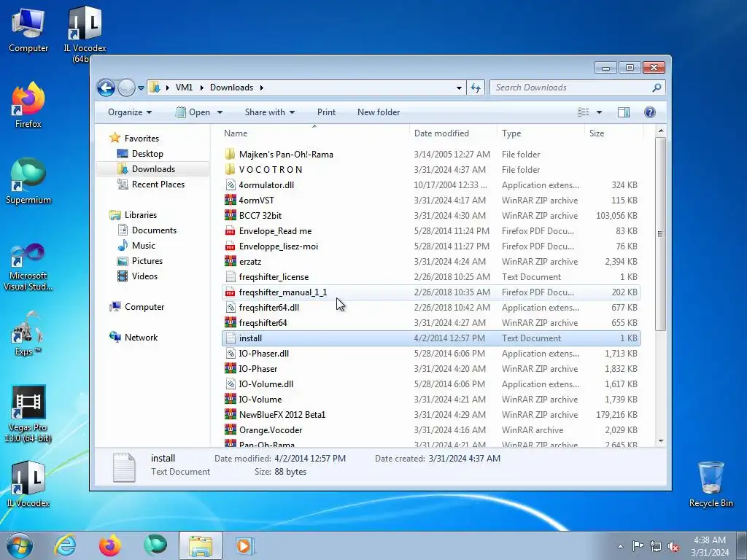Click the muted volume tray icon
This screenshot has width=747, height=560.
[x=673, y=547]
